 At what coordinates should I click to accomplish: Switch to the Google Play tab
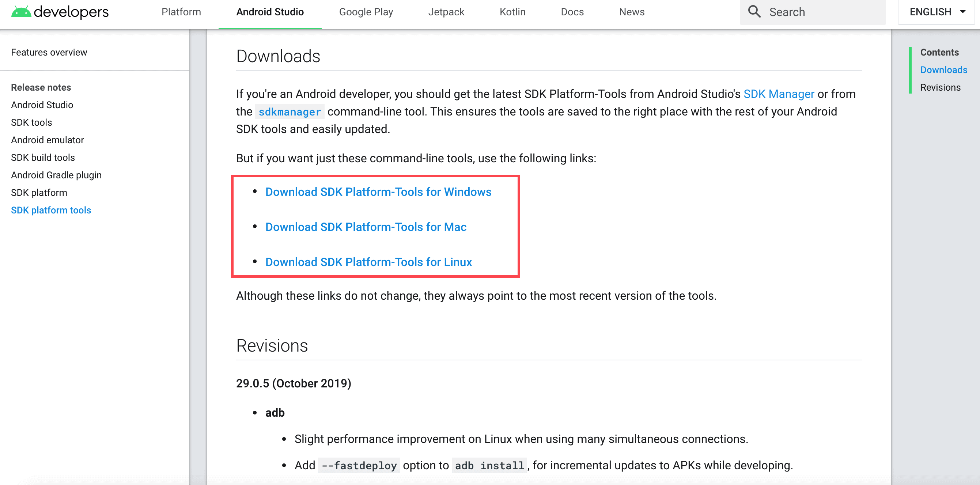366,12
